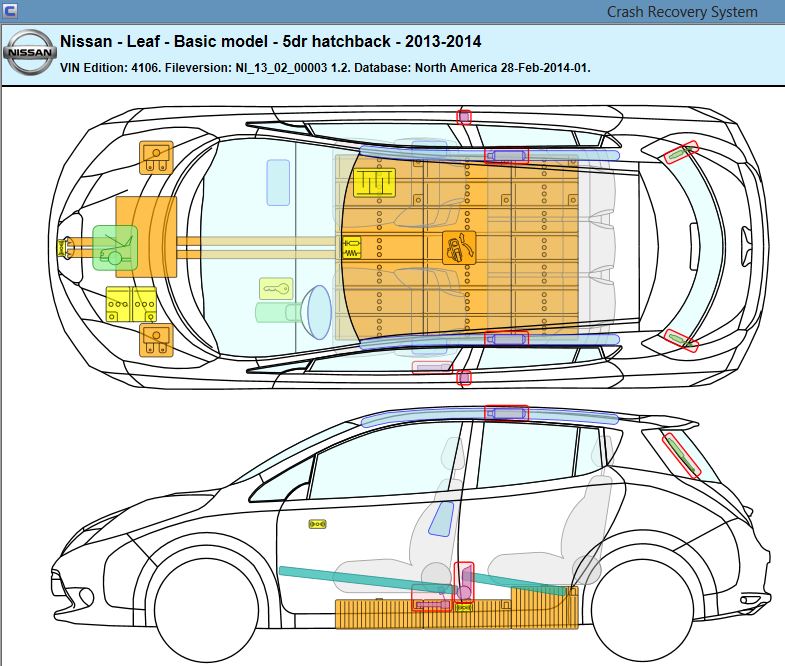Screen dimensions: 785x666
Task: Click the steering wheel in top view
Action: tap(319, 310)
